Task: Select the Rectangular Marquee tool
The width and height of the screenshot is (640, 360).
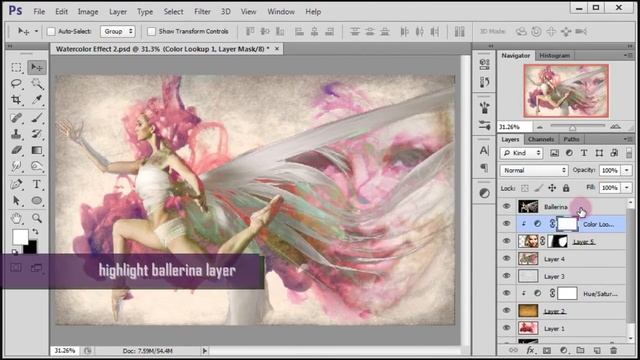Action: (16, 67)
